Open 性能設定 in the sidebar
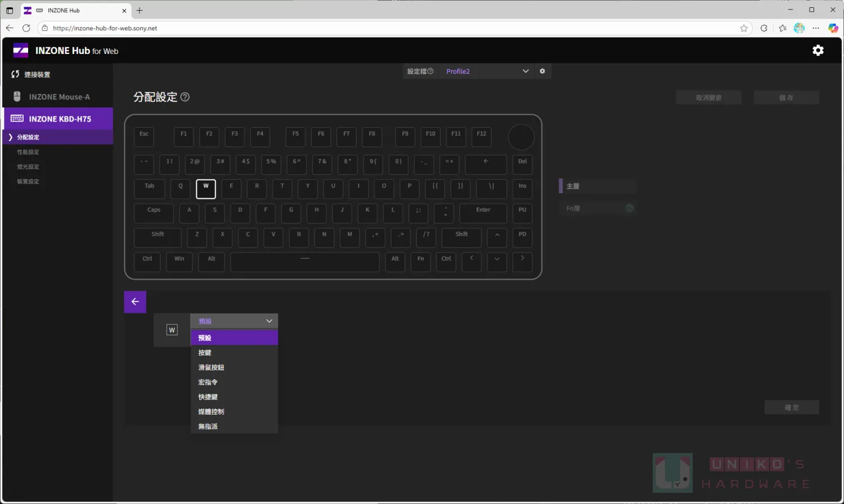844x504 pixels. [x=28, y=152]
